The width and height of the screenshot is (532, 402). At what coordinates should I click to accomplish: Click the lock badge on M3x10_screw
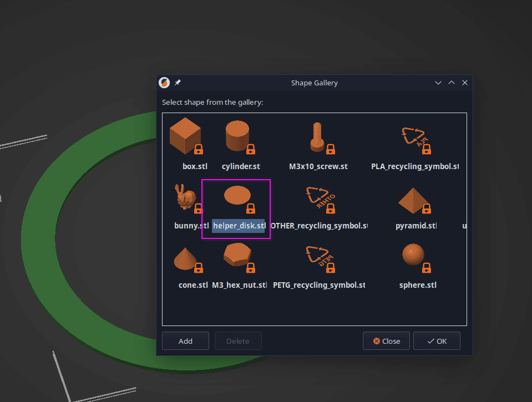331,149
